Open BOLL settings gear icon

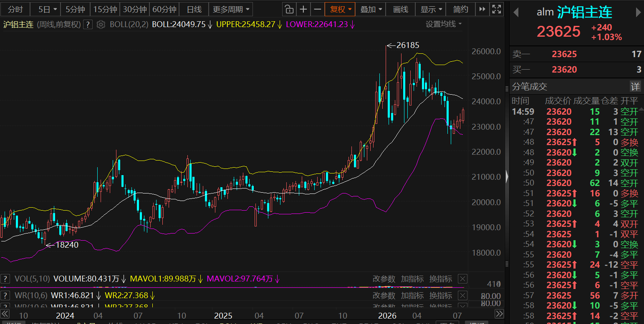click(101, 25)
